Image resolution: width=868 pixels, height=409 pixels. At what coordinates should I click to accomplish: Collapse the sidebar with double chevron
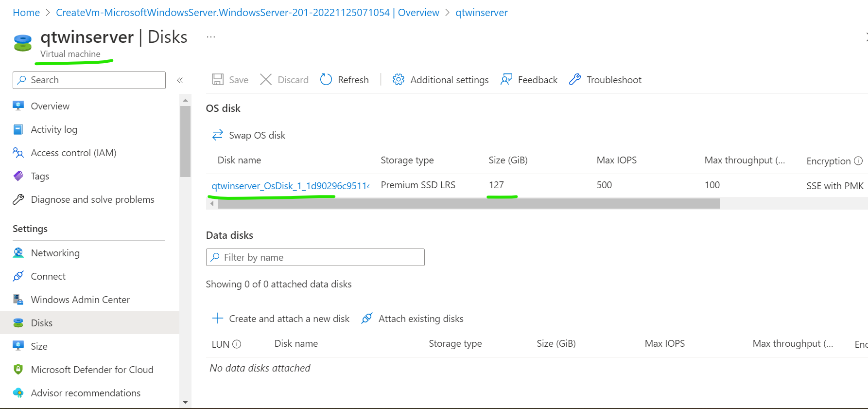click(x=180, y=80)
